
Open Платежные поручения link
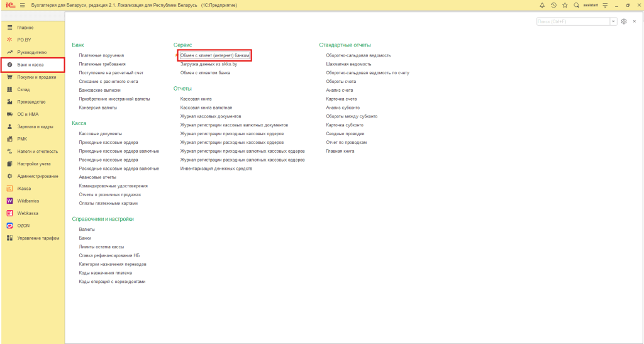pyautogui.click(x=101, y=55)
